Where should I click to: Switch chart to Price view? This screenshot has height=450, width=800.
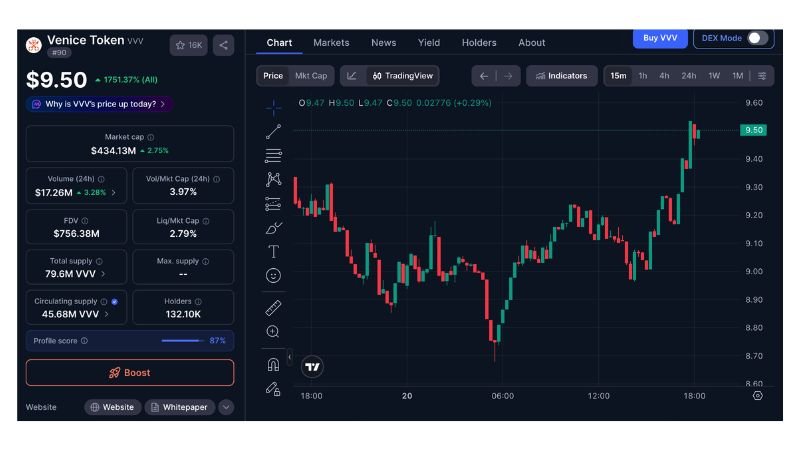(x=273, y=76)
